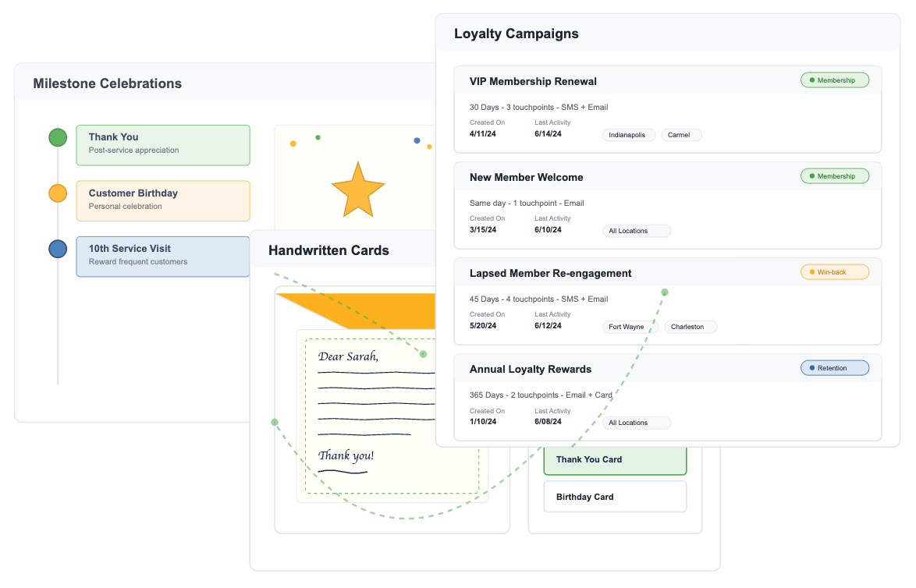Click the green Thank You timeline dot
Viewport: 916px width, 588px height.
coord(58,138)
